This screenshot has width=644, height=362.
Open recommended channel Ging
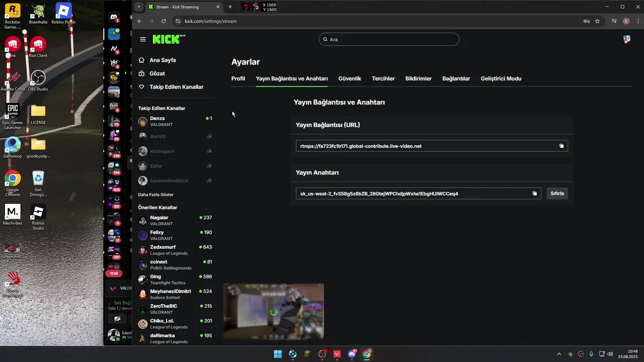[x=175, y=279]
